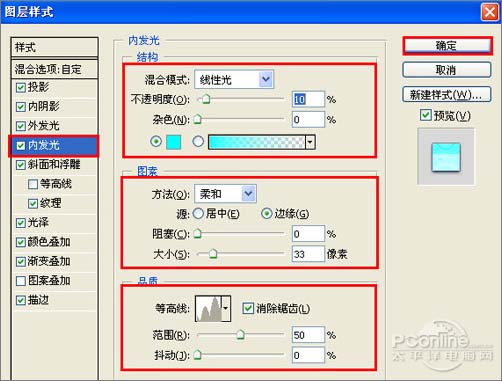
Task: Click the 不透明度 slider handle
Action: pos(206,99)
